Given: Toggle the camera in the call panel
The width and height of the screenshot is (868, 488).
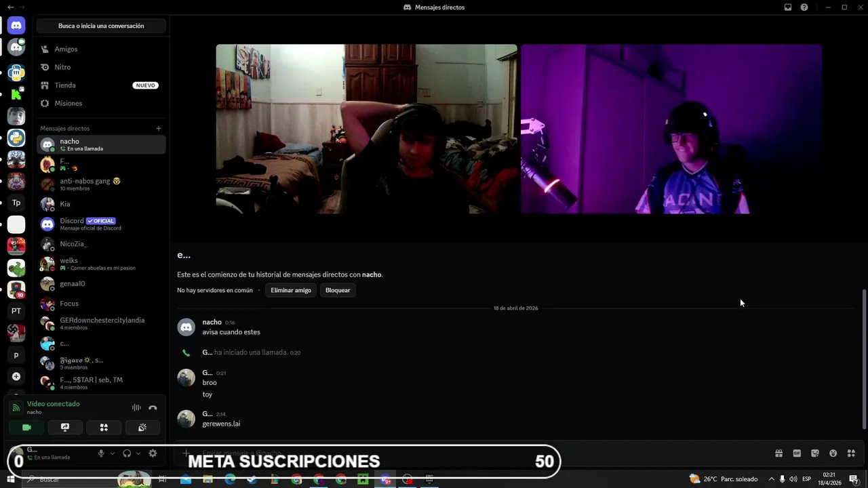Looking at the screenshot, I should (26, 428).
